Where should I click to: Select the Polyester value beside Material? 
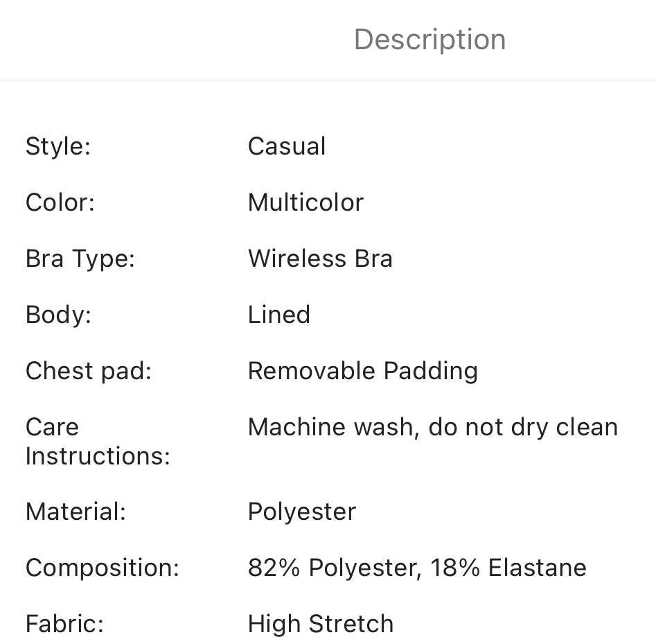(x=302, y=512)
